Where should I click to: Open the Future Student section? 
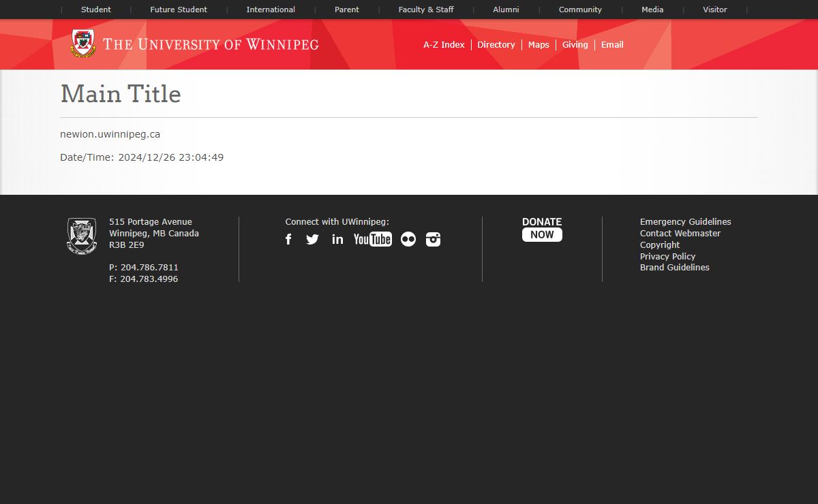point(179,10)
